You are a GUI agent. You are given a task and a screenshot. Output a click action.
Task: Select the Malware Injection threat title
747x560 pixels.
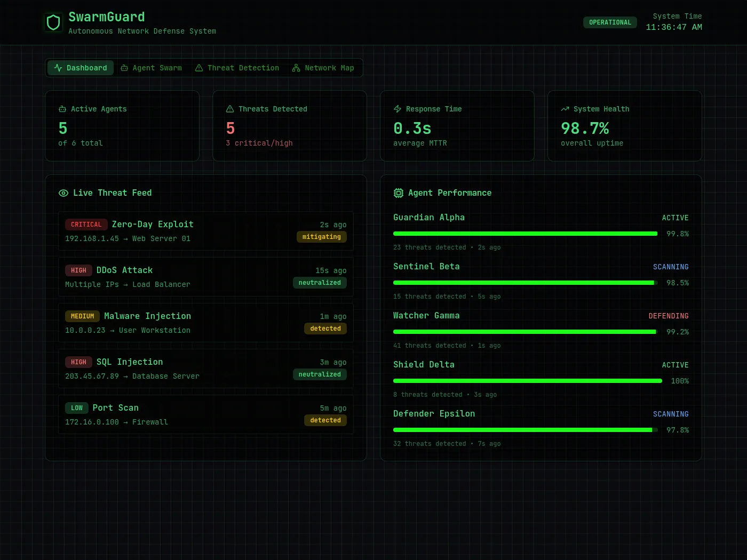147,316
